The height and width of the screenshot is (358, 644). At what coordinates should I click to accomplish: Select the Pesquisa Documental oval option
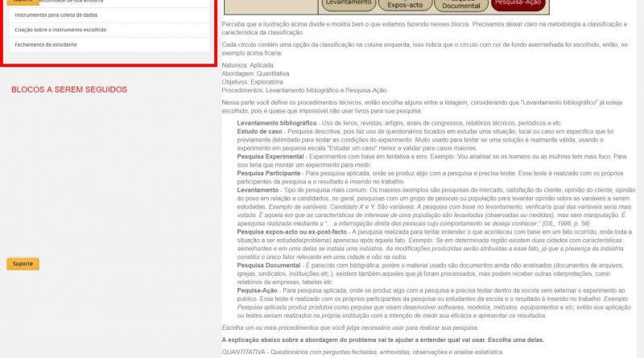pyautogui.click(x=460, y=5)
